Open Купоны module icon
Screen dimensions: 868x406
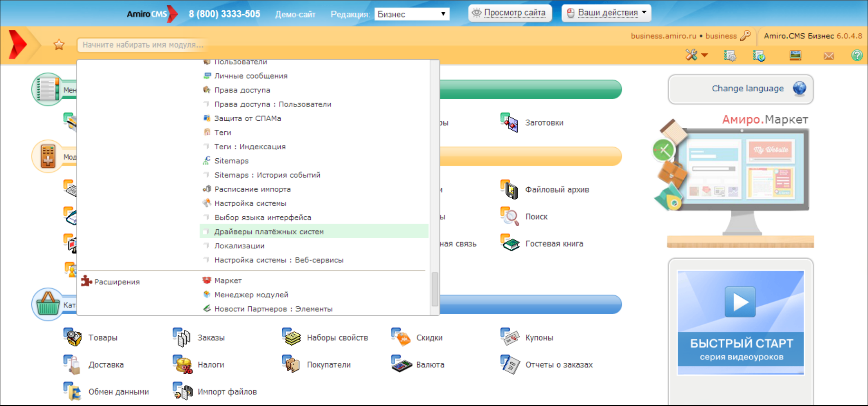[x=510, y=337]
